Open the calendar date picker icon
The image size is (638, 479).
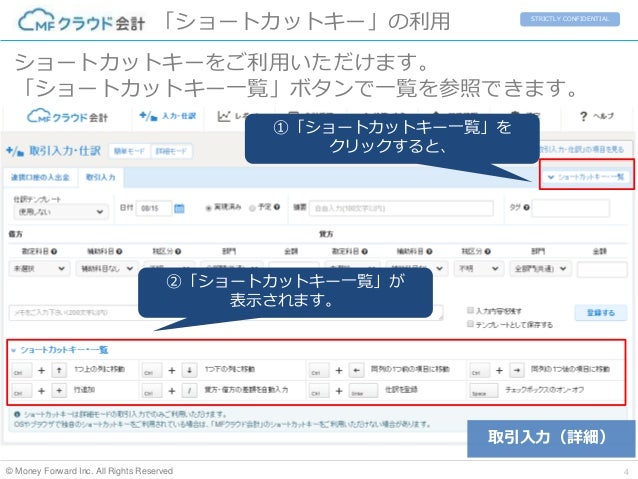[179, 208]
